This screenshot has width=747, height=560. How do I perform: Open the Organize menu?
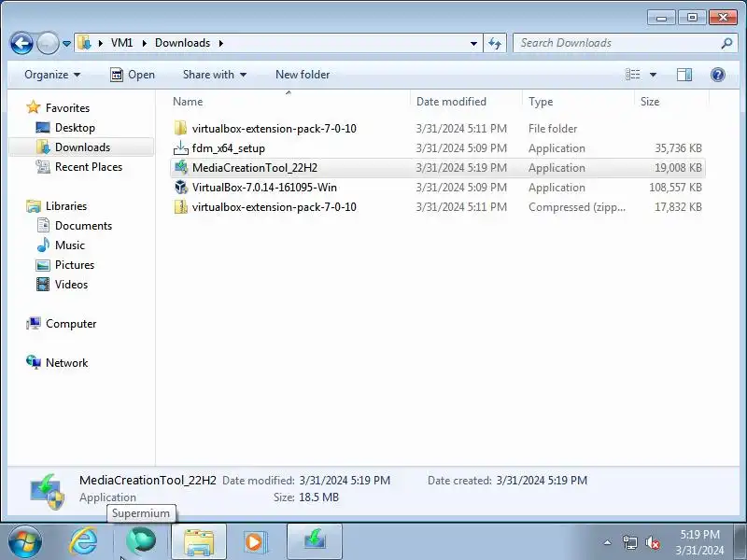(x=52, y=75)
